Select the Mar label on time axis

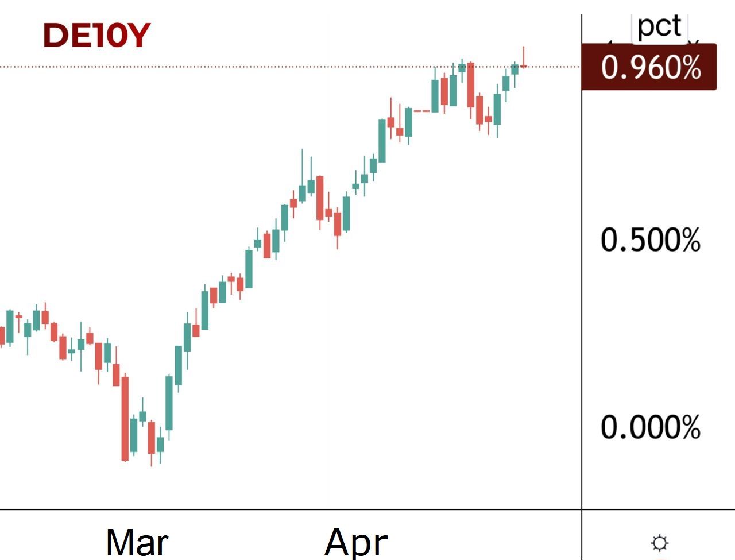(x=137, y=542)
